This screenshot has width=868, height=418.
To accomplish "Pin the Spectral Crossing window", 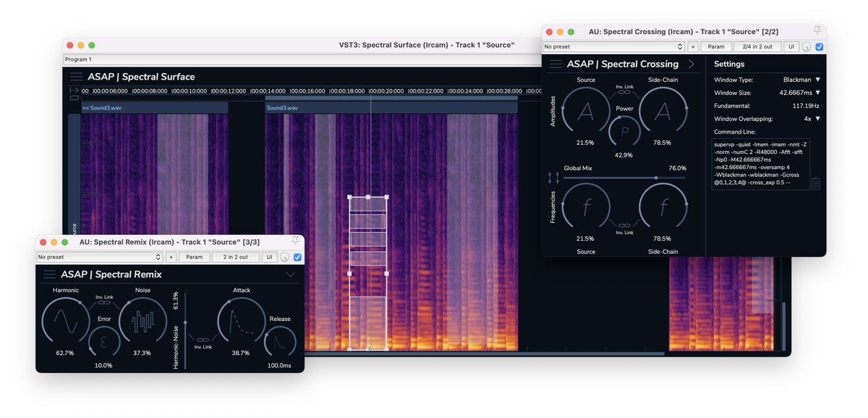I will click(817, 29).
